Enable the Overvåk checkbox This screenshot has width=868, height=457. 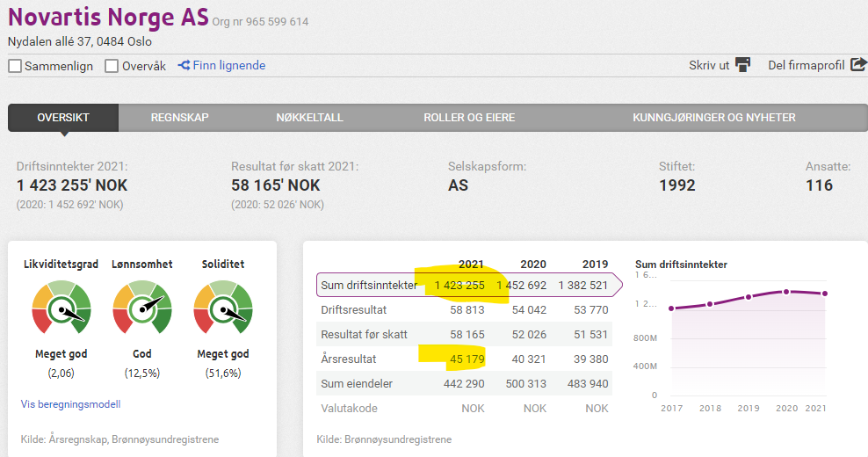click(112, 66)
